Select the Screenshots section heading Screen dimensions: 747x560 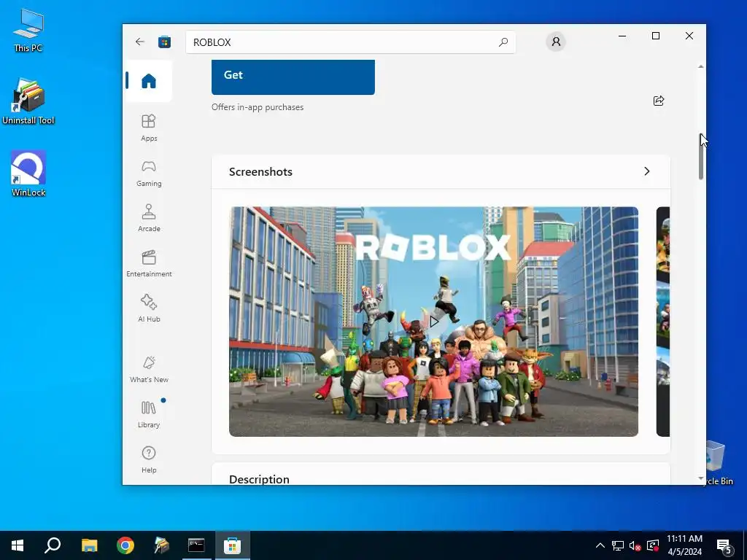pyautogui.click(x=260, y=172)
